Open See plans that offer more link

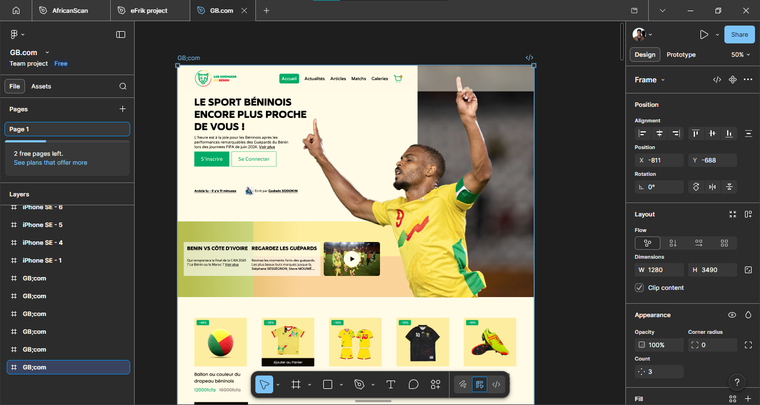pos(50,163)
